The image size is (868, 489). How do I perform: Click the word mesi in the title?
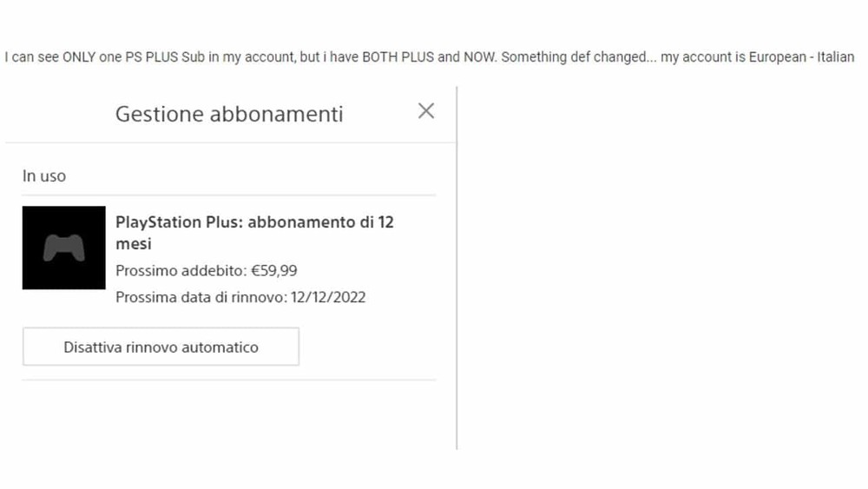click(134, 244)
